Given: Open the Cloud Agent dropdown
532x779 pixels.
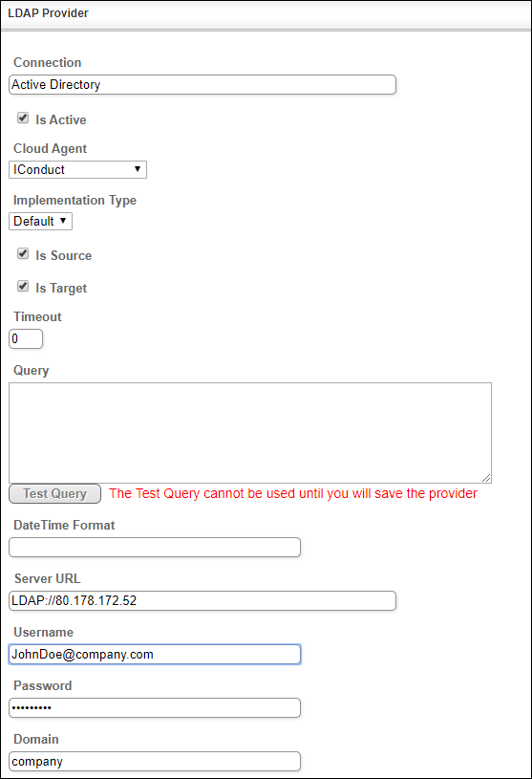Looking at the screenshot, I should (x=78, y=169).
